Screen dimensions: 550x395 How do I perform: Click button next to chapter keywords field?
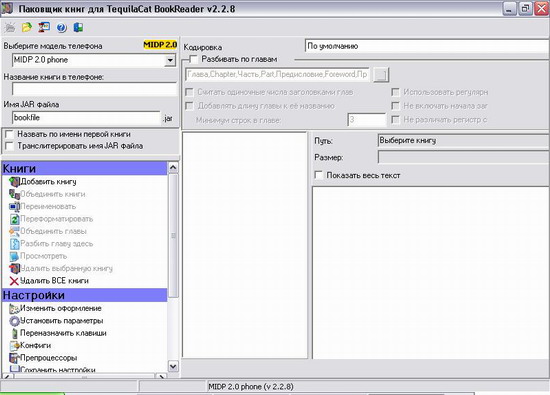tap(381, 75)
